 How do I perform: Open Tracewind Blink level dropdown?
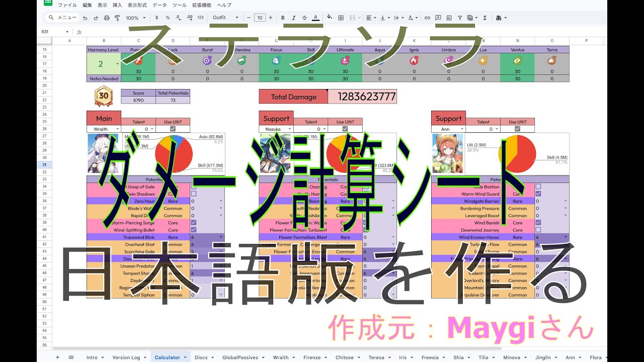(x=221, y=237)
